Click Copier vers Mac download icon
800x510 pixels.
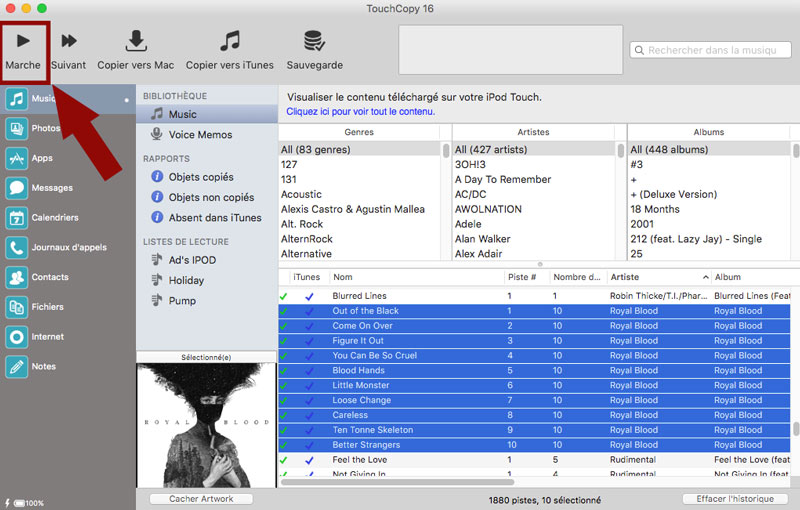136,41
